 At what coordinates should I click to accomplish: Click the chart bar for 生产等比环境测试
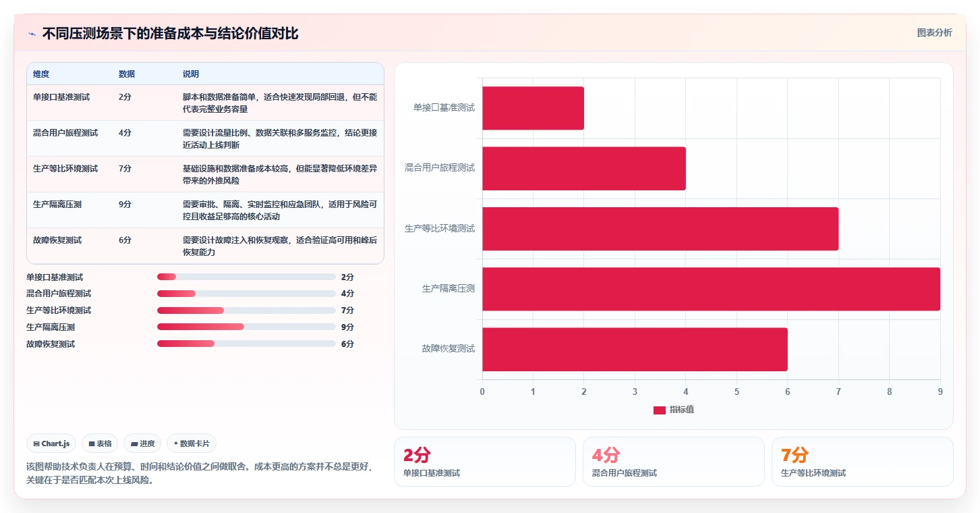pyautogui.click(x=660, y=228)
